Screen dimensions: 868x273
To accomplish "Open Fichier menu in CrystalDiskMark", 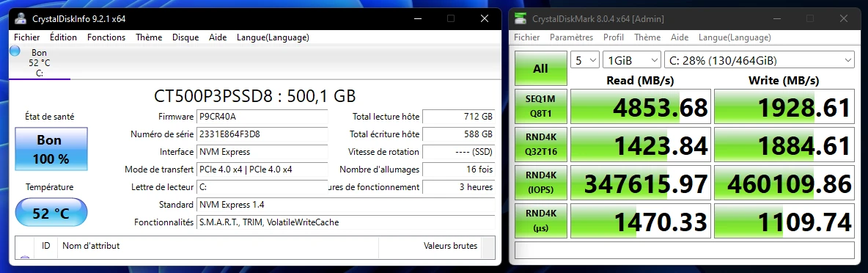I will tap(527, 37).
